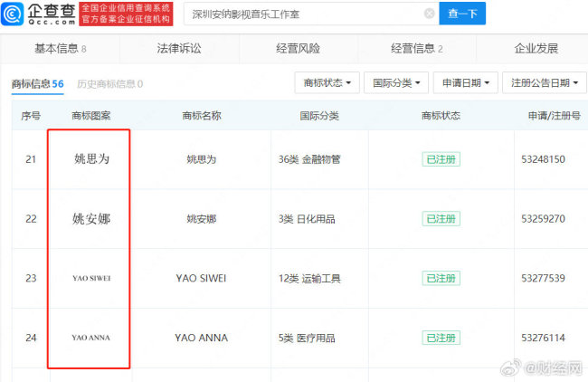The image size is (588, 382).
Task: Click the 国际分类 column header
Action: [319, 116]
